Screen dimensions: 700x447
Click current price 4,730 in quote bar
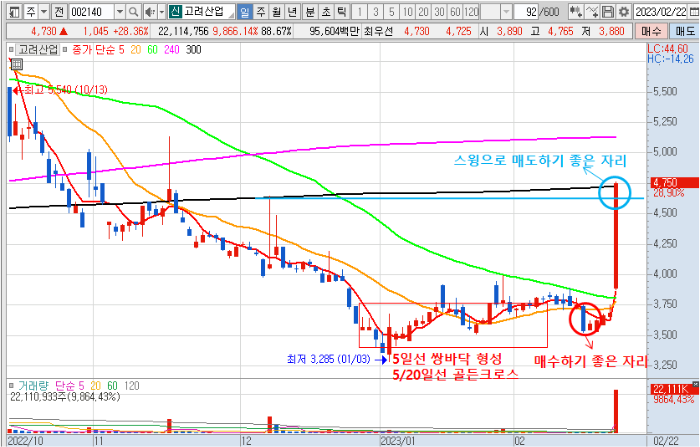[43, 31]
